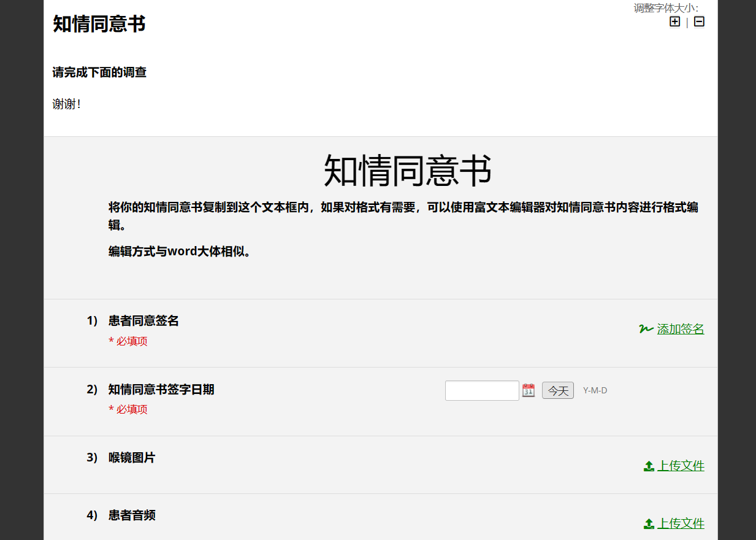Screen dimensions: 756x540
Task: Click the upload icon beside 患者音频
Action: pos(648,523)
